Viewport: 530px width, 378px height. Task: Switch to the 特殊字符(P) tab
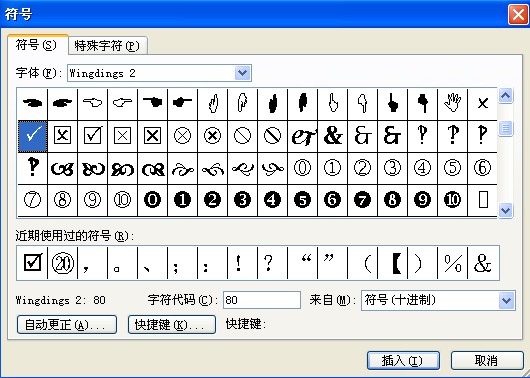107,46
